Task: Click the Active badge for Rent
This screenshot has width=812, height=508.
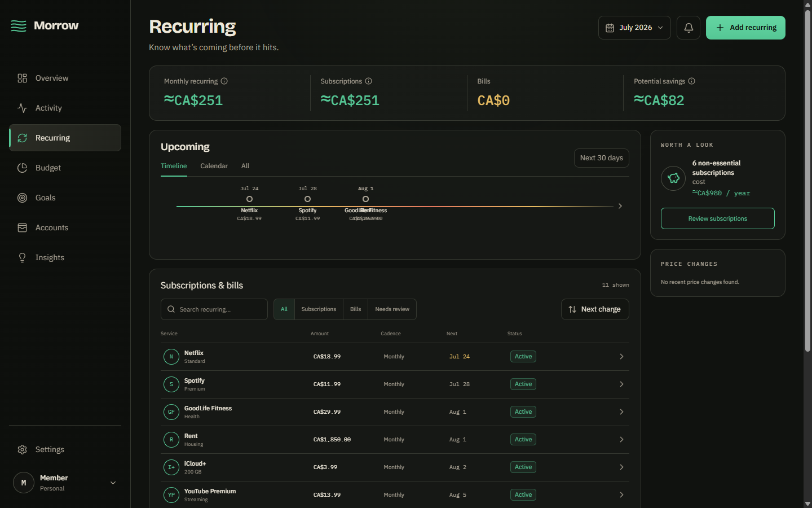Action: pyautogui.click(x=523, y=440)
